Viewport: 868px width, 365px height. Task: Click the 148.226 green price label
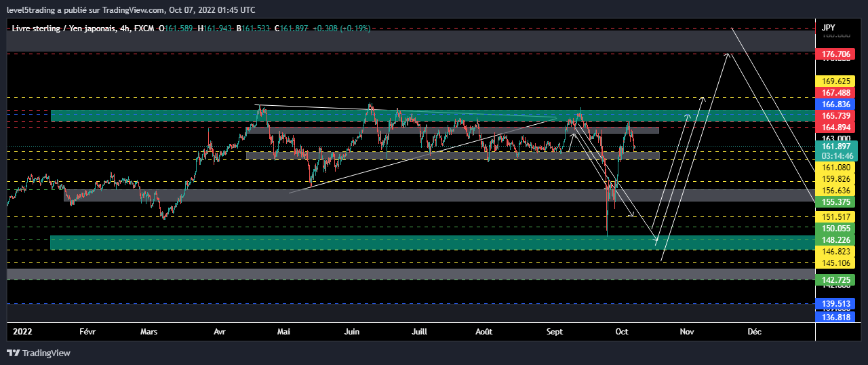835,240
